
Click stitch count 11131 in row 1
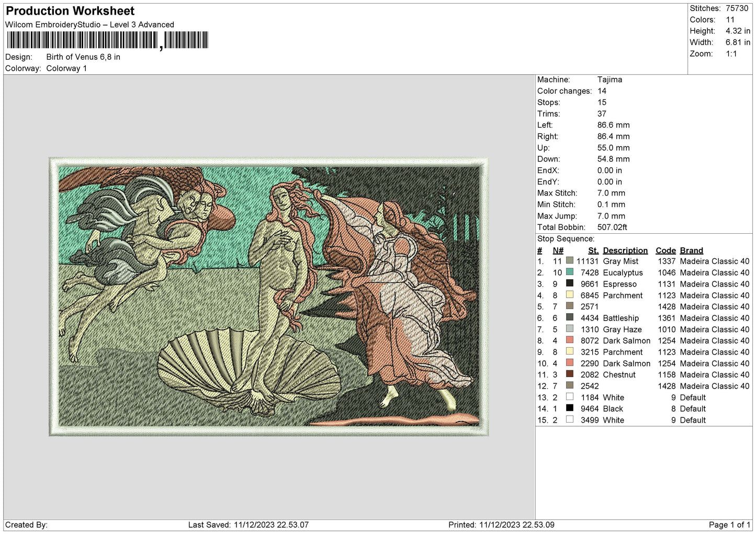[x=588, y=261]
